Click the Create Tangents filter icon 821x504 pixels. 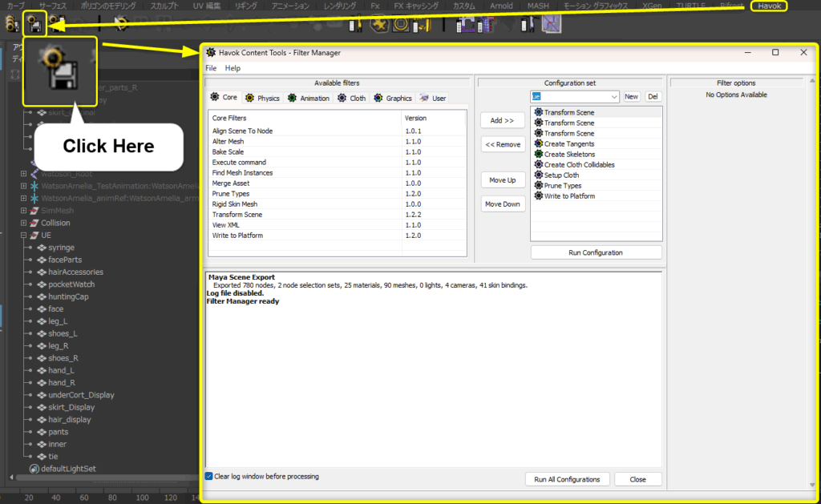coord(538,144)
